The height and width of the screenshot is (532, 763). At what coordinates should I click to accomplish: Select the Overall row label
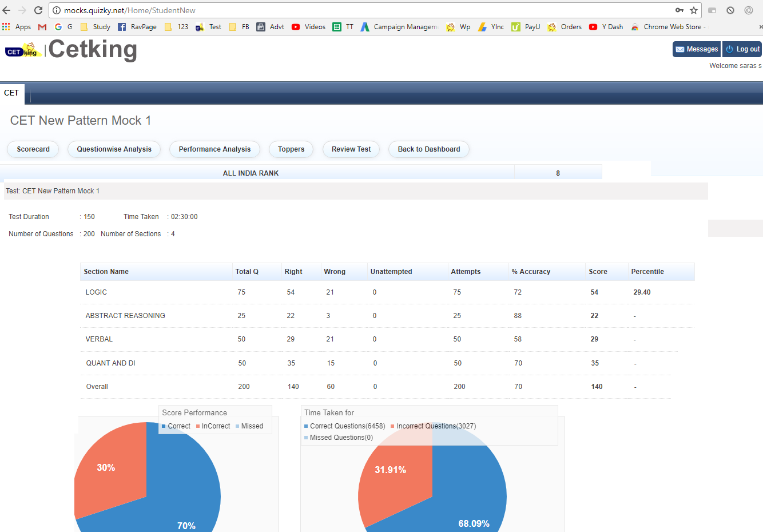(97, 387)
